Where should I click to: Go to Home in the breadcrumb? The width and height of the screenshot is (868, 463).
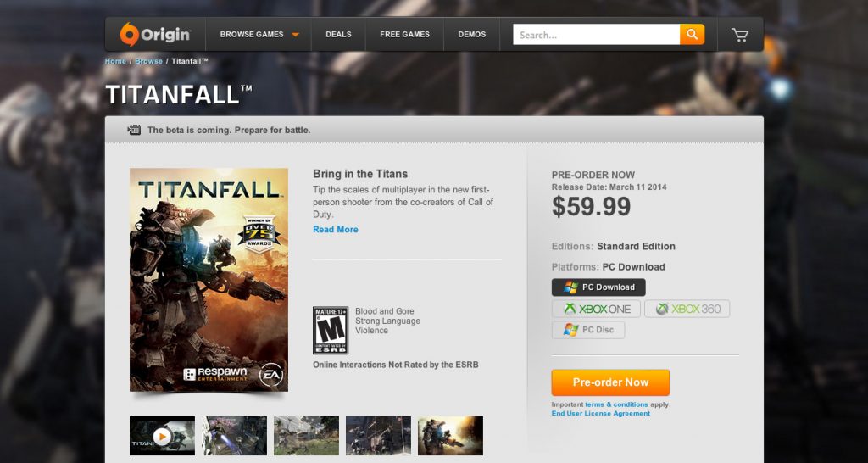tap(115, 61)
